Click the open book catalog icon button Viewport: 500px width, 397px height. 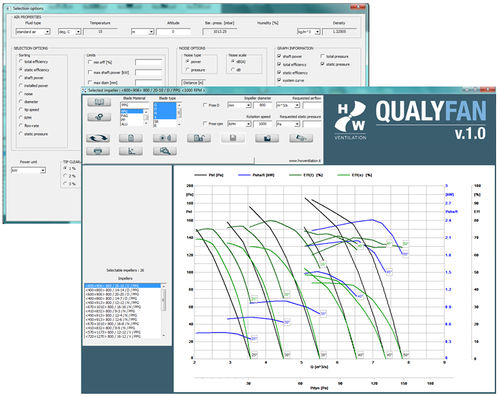pos(99,102)
